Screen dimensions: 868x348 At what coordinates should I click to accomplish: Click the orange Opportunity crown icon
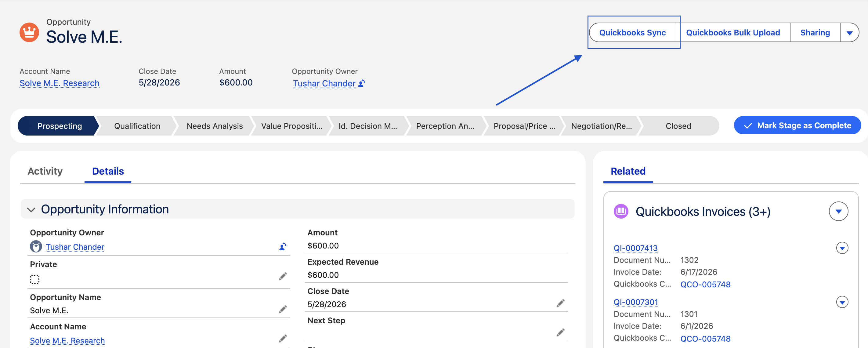pyautogui.click(x=29, y=32)
